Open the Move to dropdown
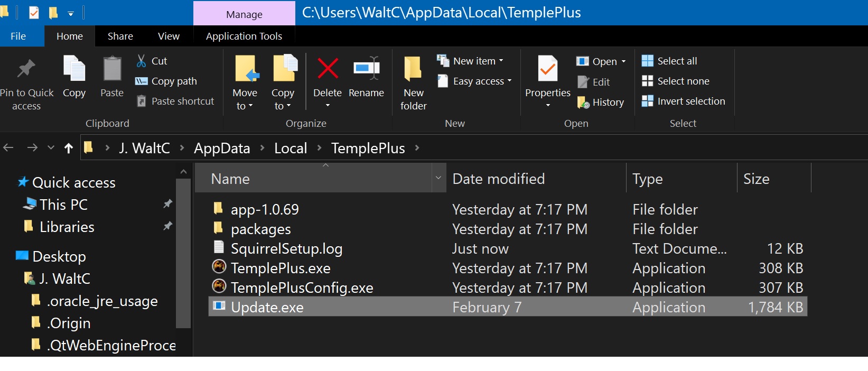This screenshot has height=371, width=868. point(245,99)
